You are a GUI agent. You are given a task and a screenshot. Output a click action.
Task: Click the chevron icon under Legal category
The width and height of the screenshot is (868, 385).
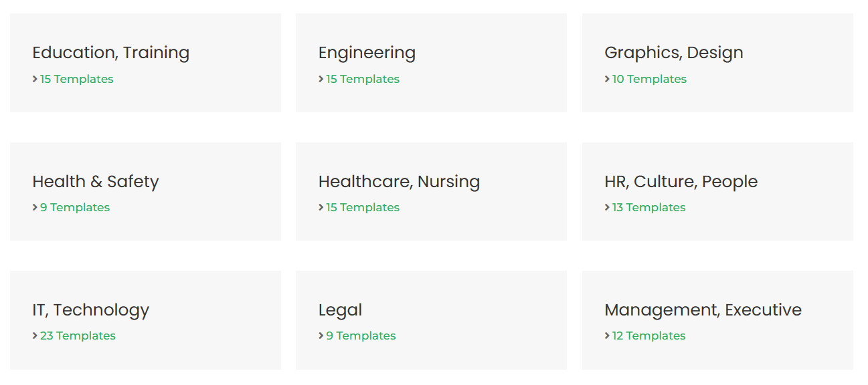[x=320, y=336]
